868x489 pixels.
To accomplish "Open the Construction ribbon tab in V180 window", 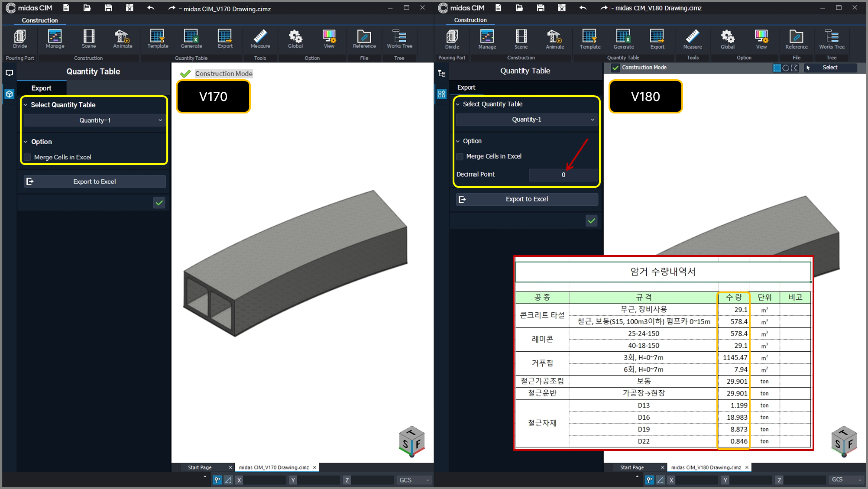I will 470,20.
